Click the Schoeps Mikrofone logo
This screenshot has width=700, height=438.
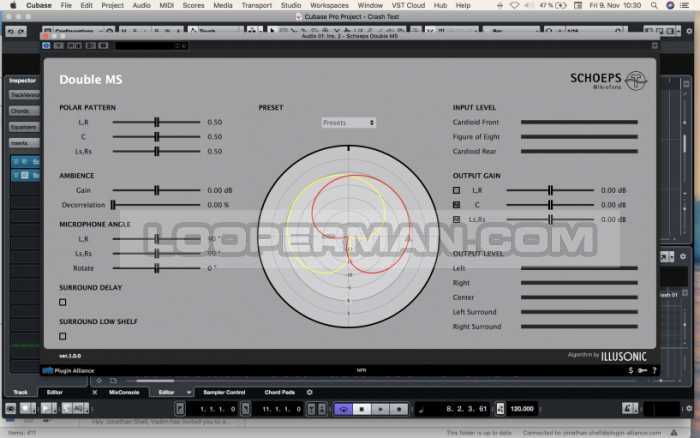(x=608, y=81)
